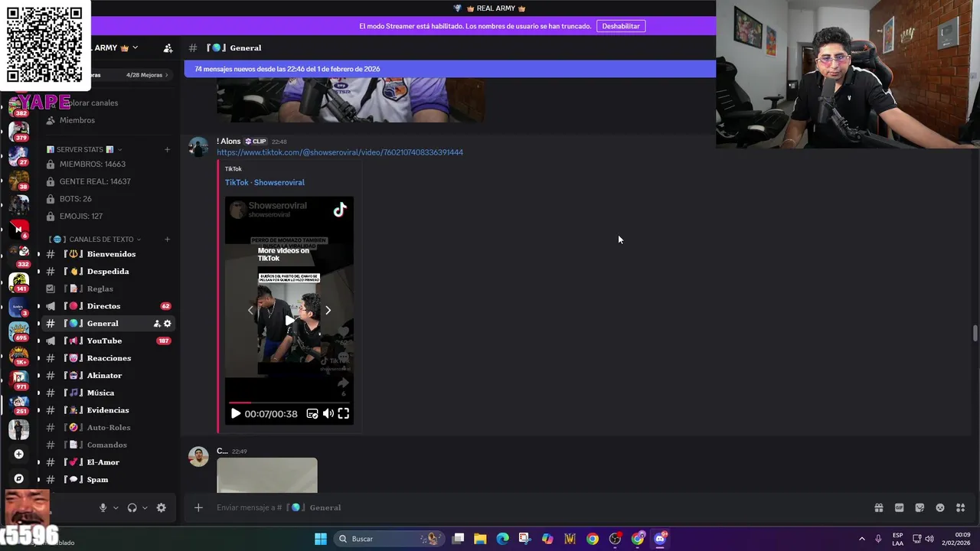Open the image posted at 22:49
Viewport: 980px width, 551px height.
coord(267,475)
